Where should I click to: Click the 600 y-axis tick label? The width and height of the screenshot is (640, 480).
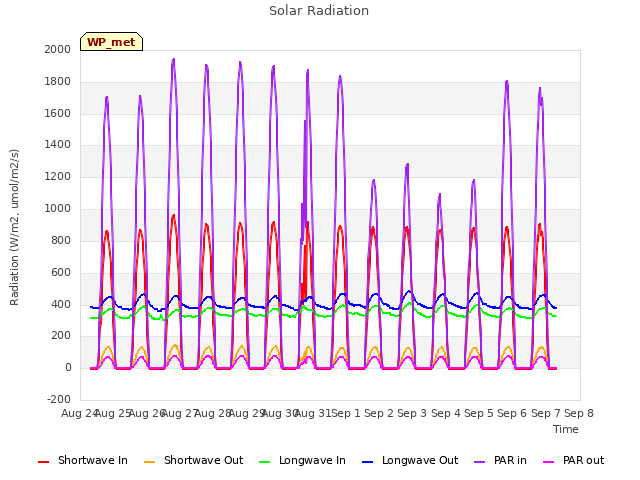click(61, 272)
